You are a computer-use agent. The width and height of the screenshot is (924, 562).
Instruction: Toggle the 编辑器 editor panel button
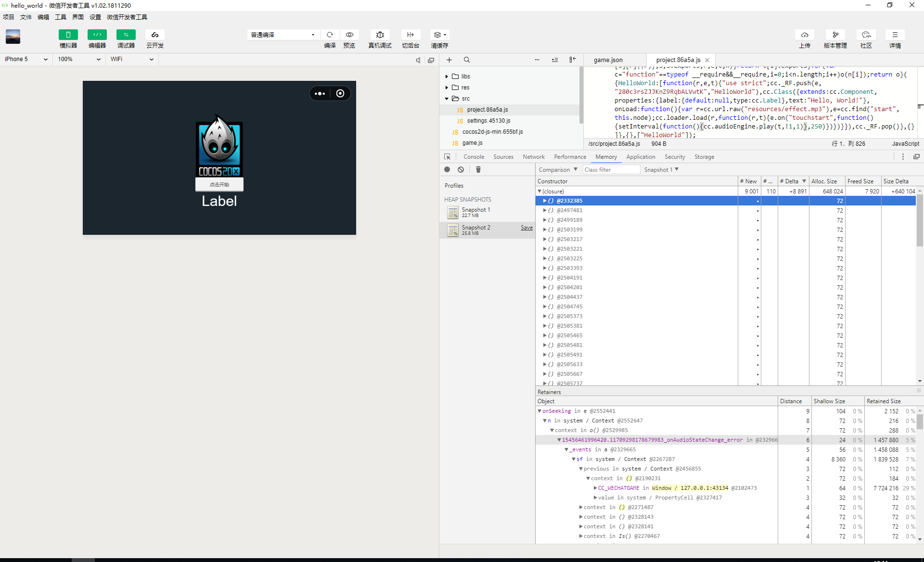97,35
